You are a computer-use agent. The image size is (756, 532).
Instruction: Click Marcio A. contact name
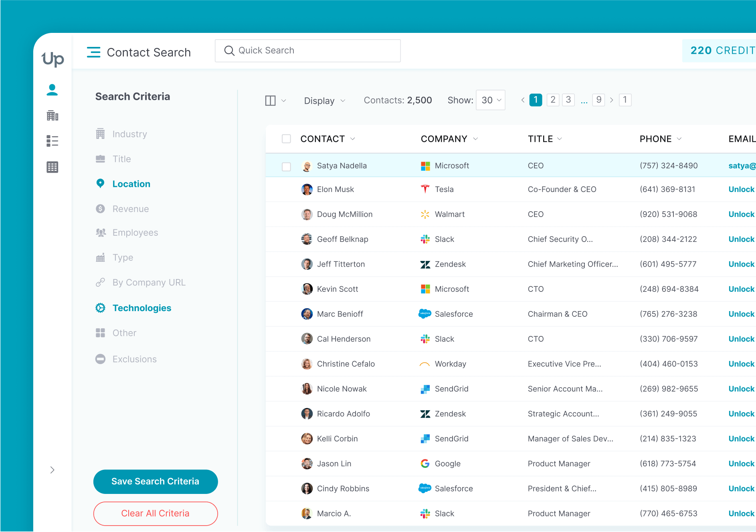334,514
